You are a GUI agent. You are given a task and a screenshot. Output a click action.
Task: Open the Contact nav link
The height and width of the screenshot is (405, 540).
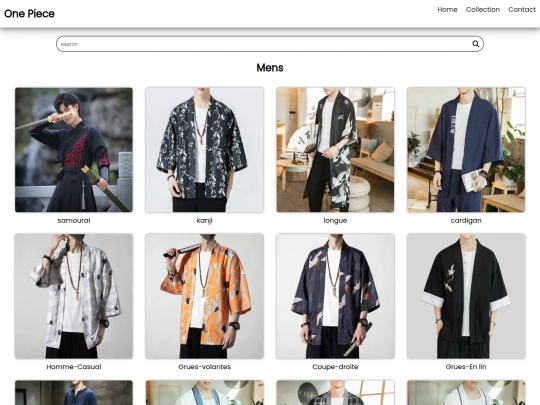[x=521, y=10]
